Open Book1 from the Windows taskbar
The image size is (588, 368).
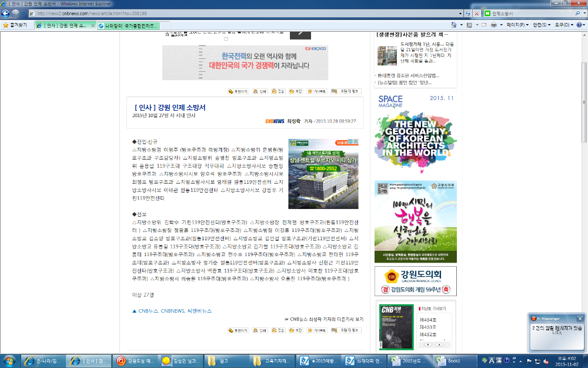[451, 360]
